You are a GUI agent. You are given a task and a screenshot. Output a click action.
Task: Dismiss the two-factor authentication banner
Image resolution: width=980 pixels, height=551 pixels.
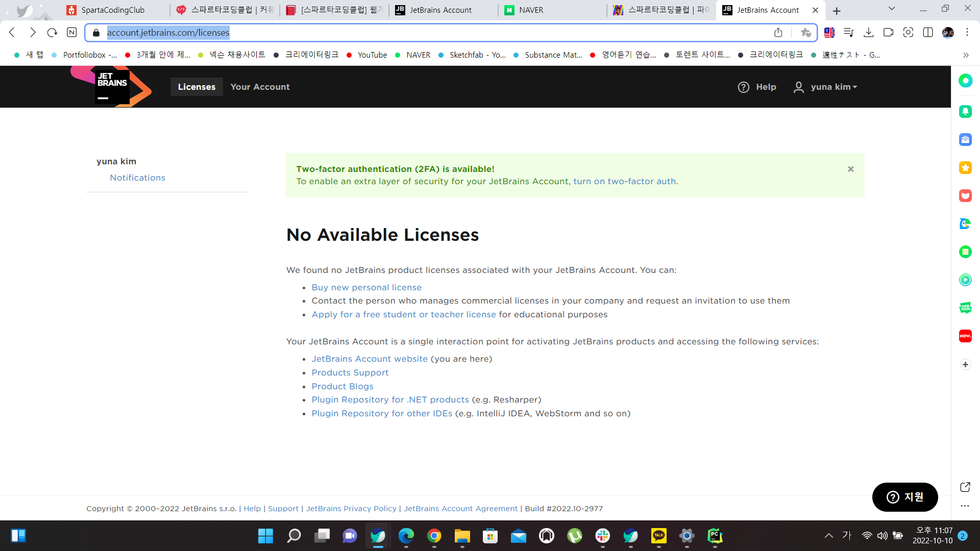click(x=850, y=169)
